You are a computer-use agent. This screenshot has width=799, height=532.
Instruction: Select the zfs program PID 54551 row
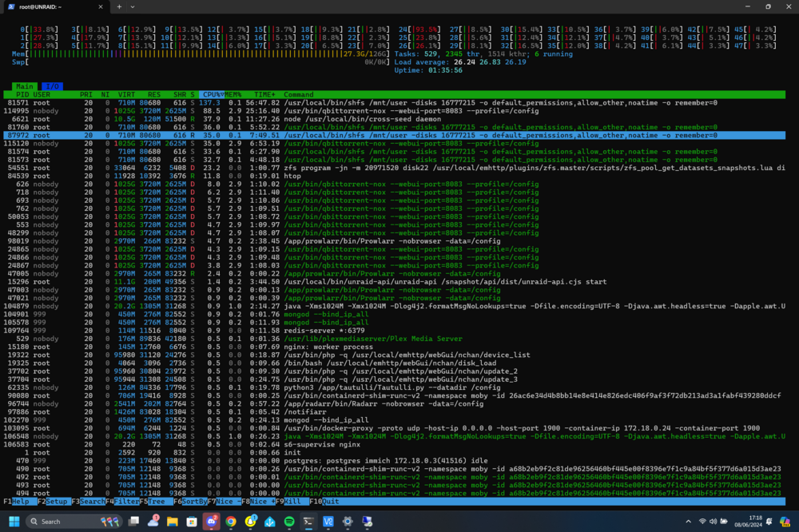(394, 168)
